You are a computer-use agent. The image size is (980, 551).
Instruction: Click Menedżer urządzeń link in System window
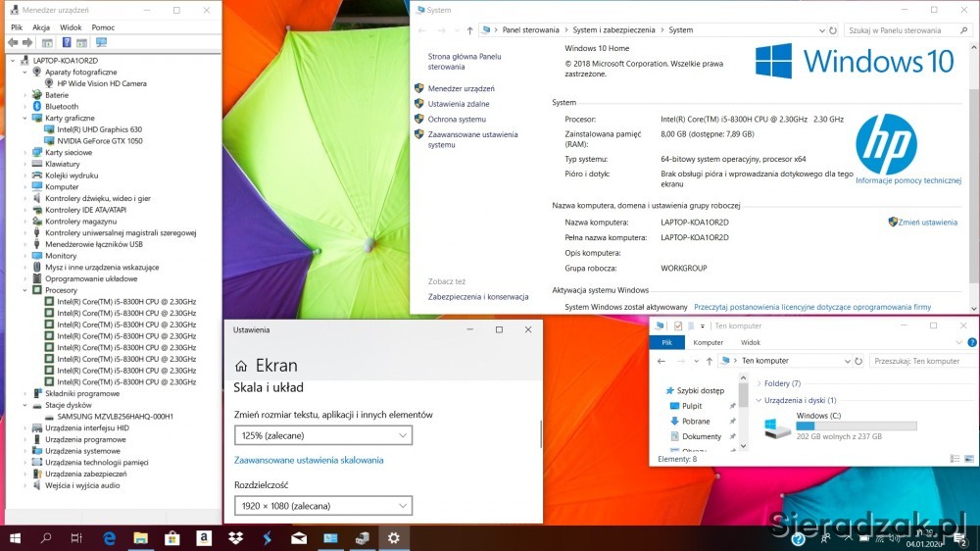tap(462, 89)
